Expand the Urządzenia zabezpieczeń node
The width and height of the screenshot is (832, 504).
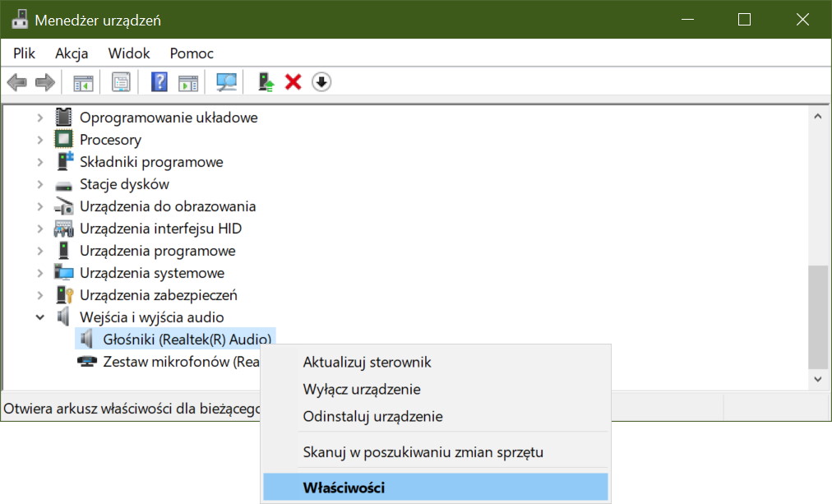pyautogui.click(x=39, y=295)
